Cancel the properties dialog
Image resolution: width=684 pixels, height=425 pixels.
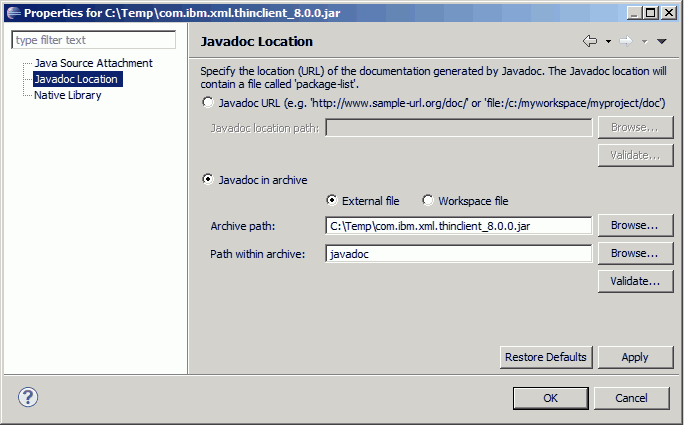tap(631, 398)
